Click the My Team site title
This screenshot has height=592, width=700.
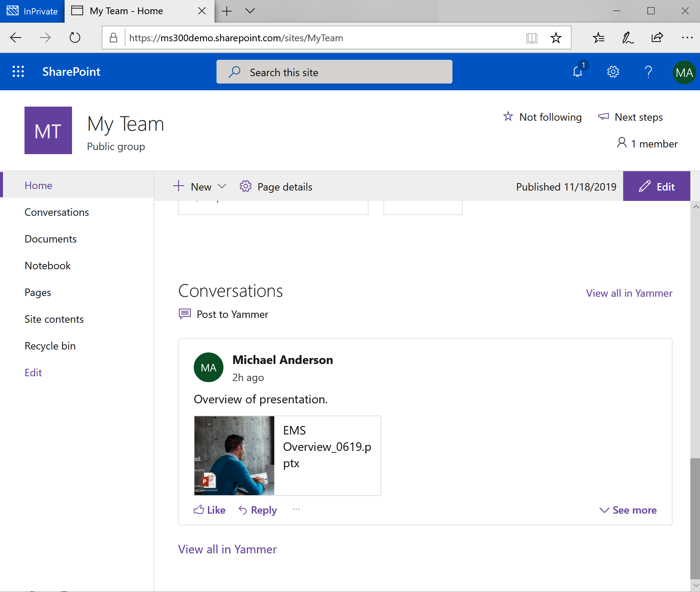tap(125, 124)
